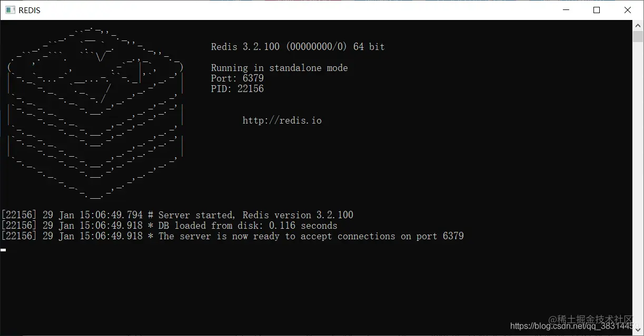
Task: Click the 'PID: 22156' line
Action: pyautogui.click(x=237, y=89)
